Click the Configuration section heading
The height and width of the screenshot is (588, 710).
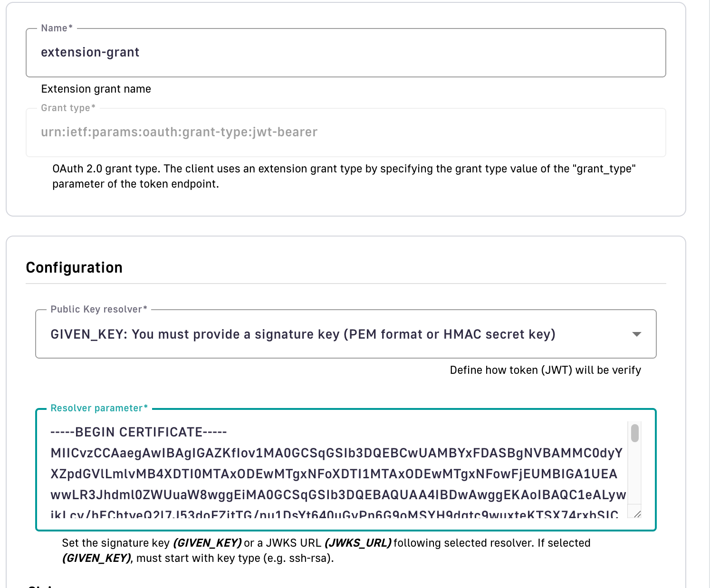pyautogui.click(x=74, y=268)
